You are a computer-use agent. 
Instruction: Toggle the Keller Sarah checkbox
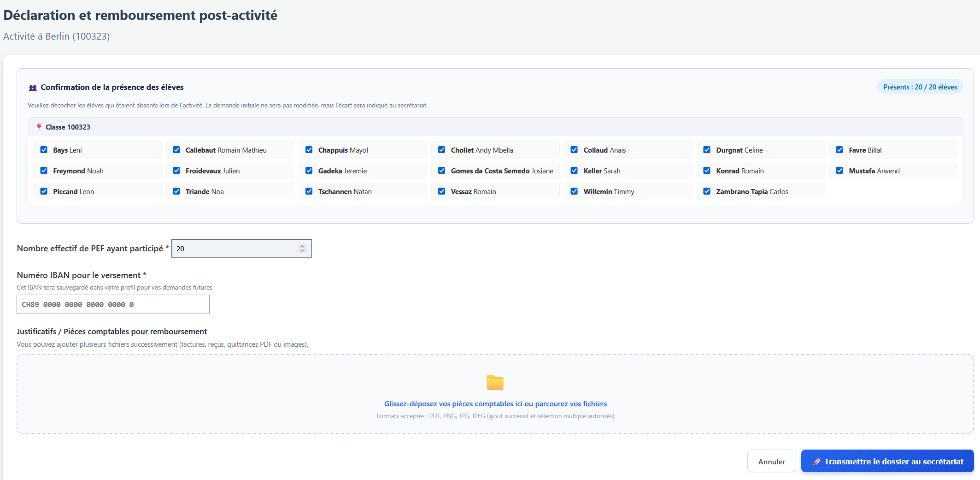pos(574,171)
